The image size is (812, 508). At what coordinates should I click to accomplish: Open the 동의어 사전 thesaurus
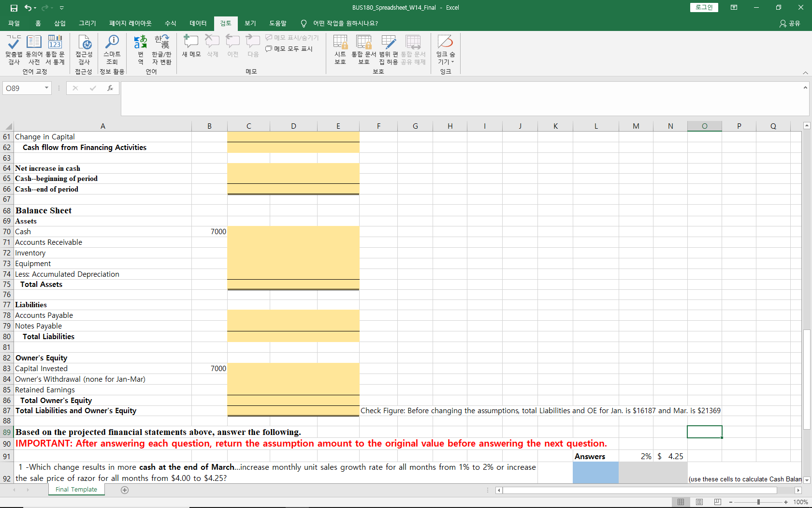[34, 48]
